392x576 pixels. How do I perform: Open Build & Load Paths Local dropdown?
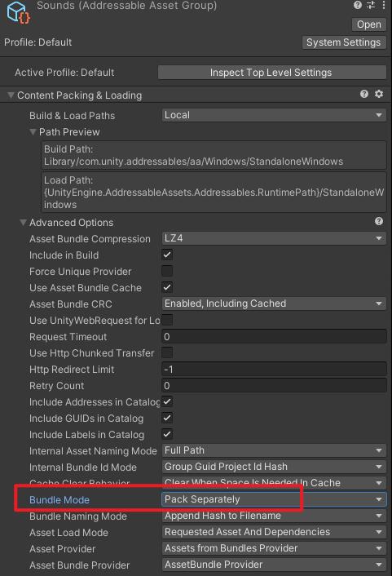point(274,115)
